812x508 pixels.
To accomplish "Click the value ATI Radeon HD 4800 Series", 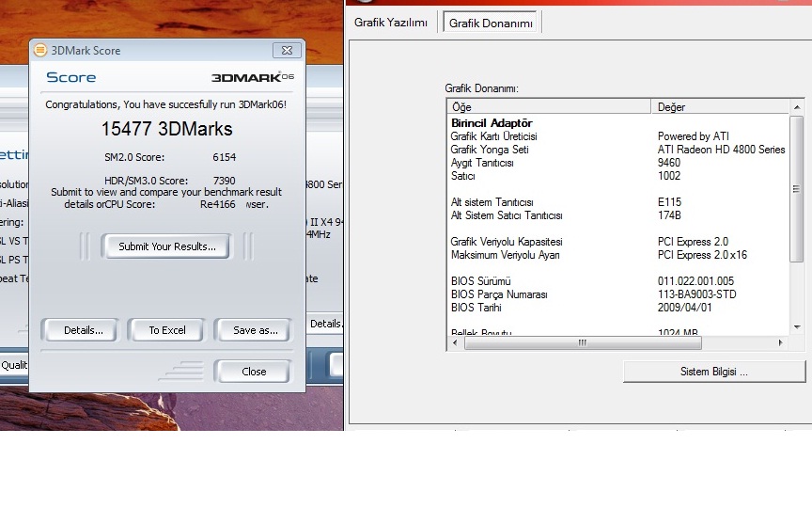I will (x=722, y=150).
